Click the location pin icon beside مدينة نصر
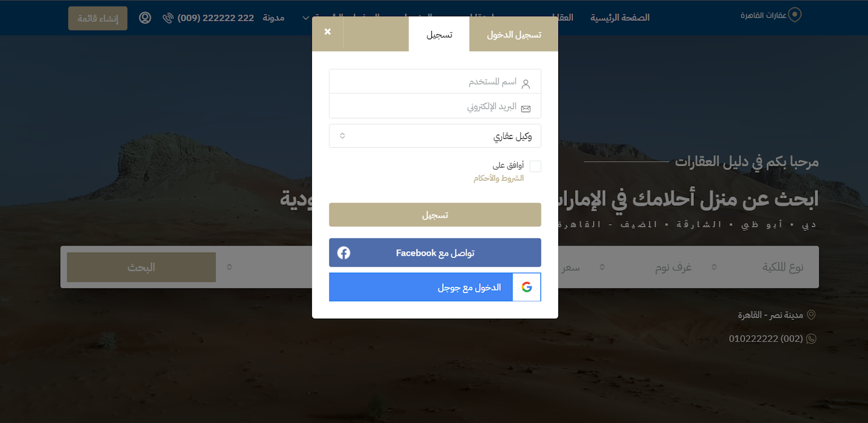Screen dimensions: 868x423 pyautogui.click(x=812, y=315)
